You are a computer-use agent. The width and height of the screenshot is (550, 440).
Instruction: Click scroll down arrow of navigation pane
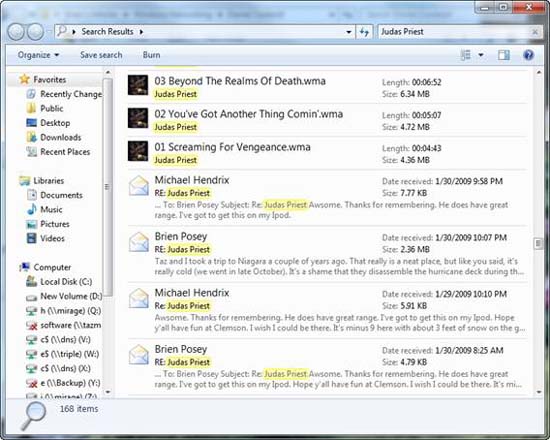tap(108, 392)
